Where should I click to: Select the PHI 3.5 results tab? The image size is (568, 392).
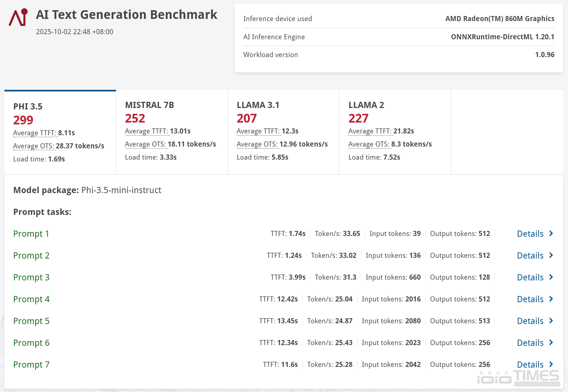(60, 132)
